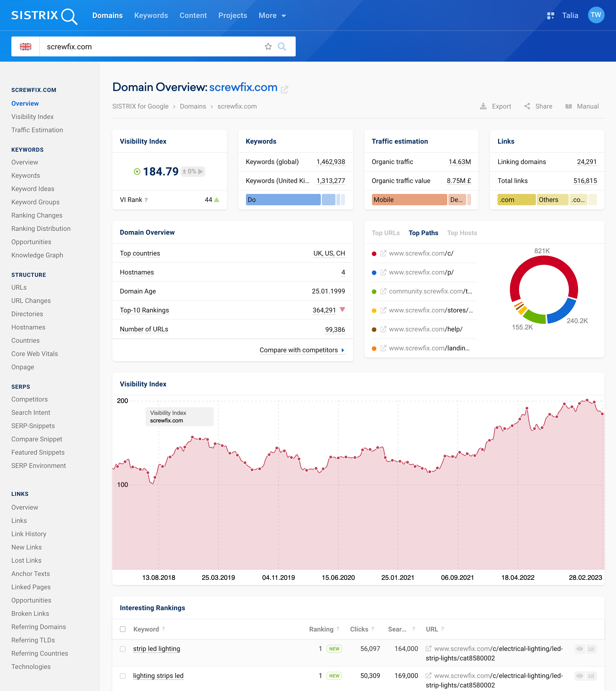Click the search magnifier in the domain field
The width and height of the screenshot is (616, 691).
coord(282,46)
